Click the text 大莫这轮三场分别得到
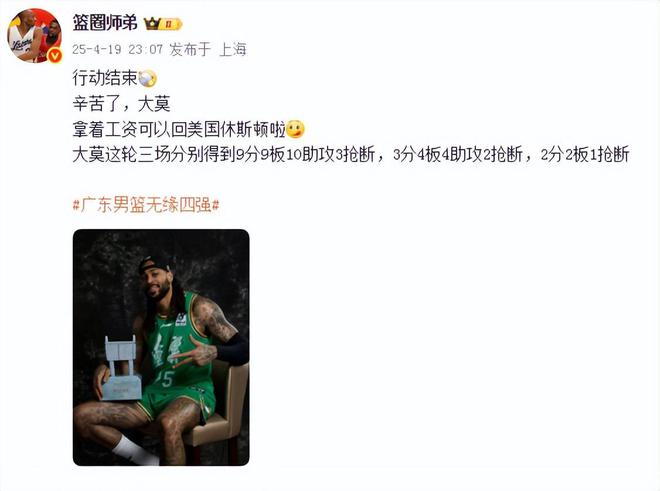 click(154, 155)
